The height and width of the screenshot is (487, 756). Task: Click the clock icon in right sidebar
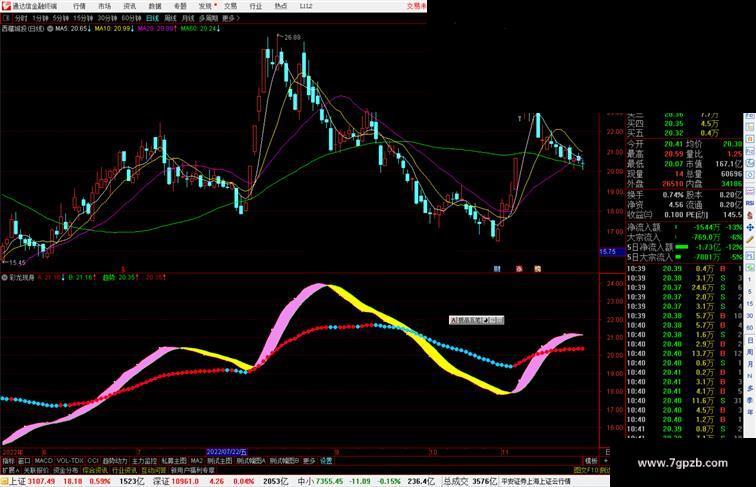(x=750, y=175)
